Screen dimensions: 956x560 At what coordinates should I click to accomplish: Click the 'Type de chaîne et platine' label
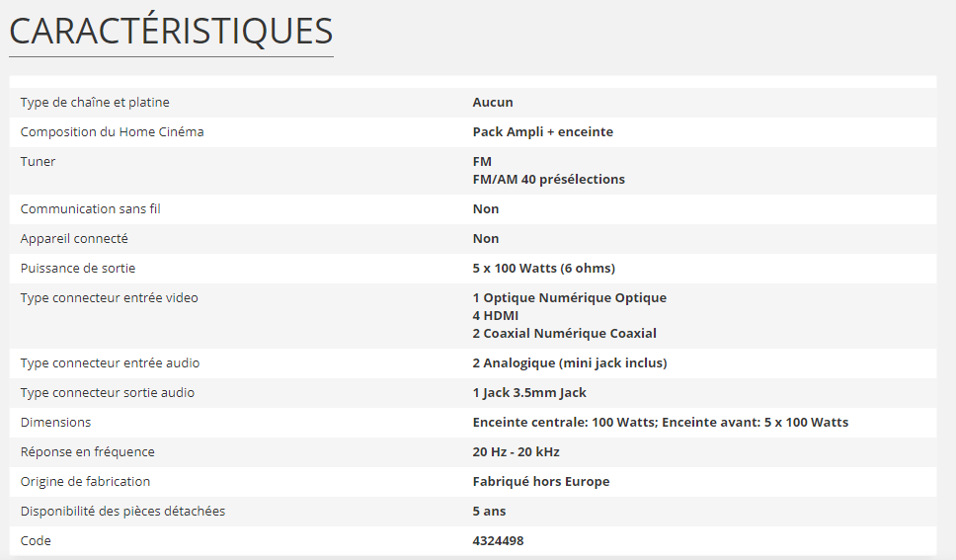click(88, 103)
